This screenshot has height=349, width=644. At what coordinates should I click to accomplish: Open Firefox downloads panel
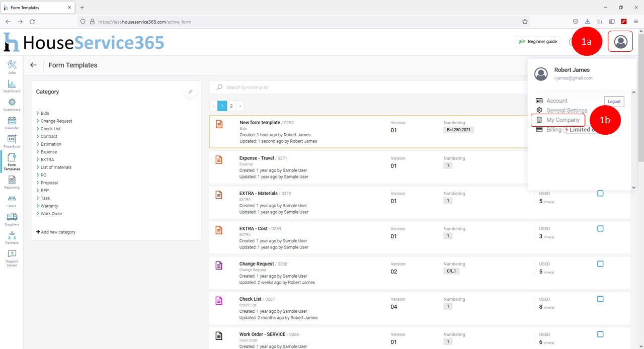[x=588, y=22]
